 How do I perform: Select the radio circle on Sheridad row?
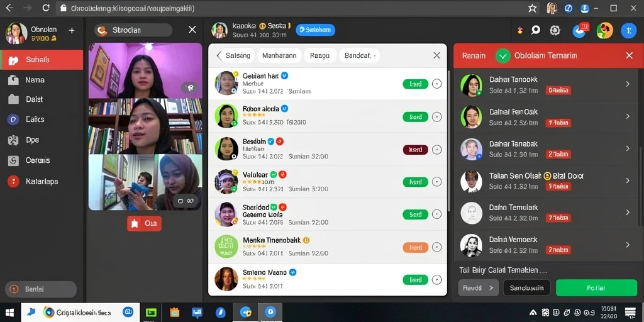click(437, 214)
